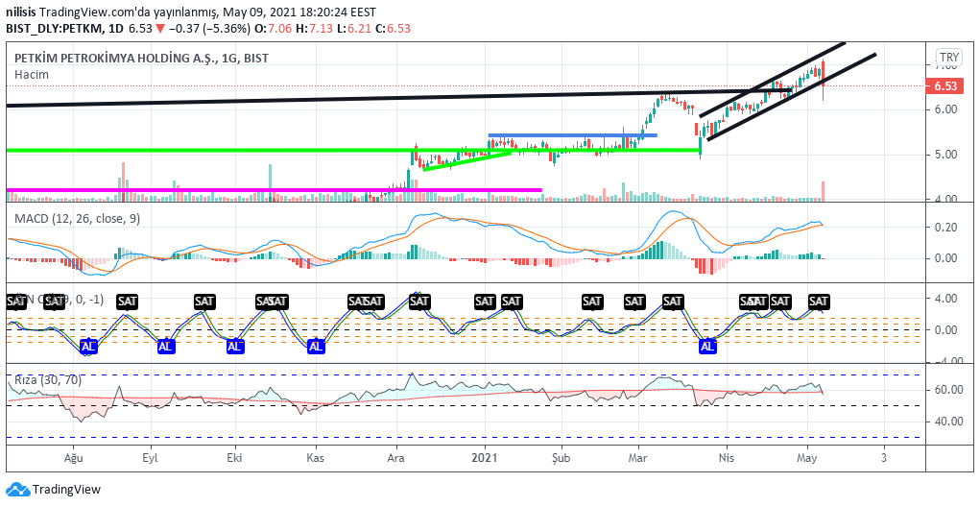Select the magenta horizontal support line
The width and height of the screenshot is (980, 507).
(274, 189)
